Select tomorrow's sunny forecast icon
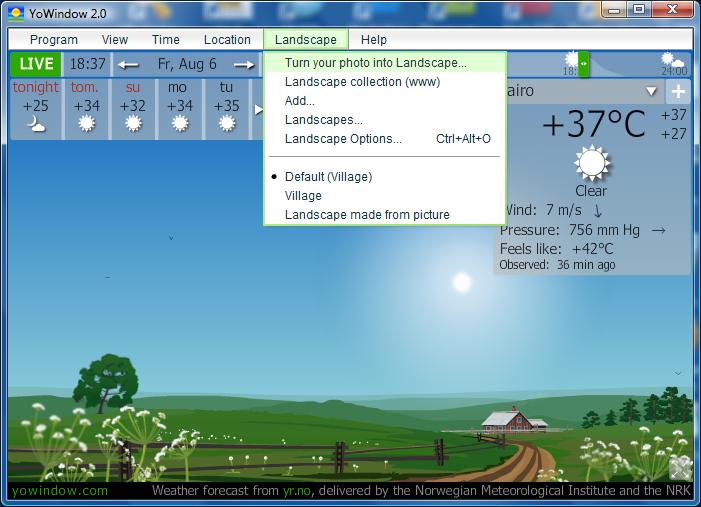 tap(86, 124)
